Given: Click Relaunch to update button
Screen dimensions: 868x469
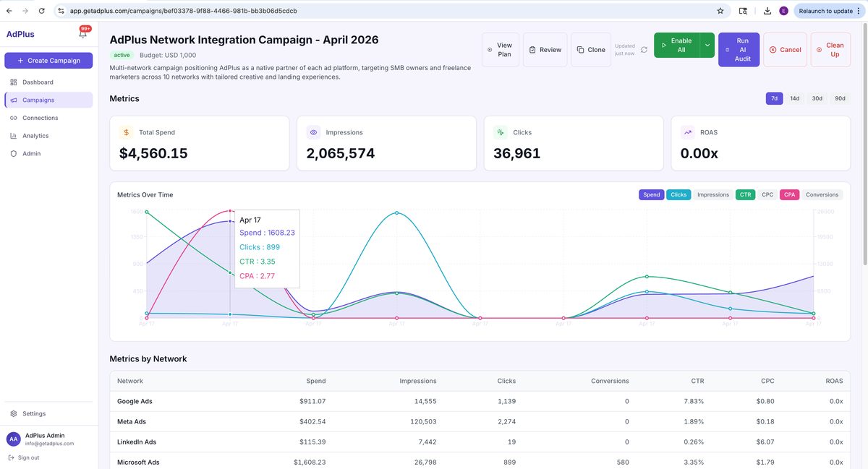Looking at the screenshot, I should click(x=828, y=11).
